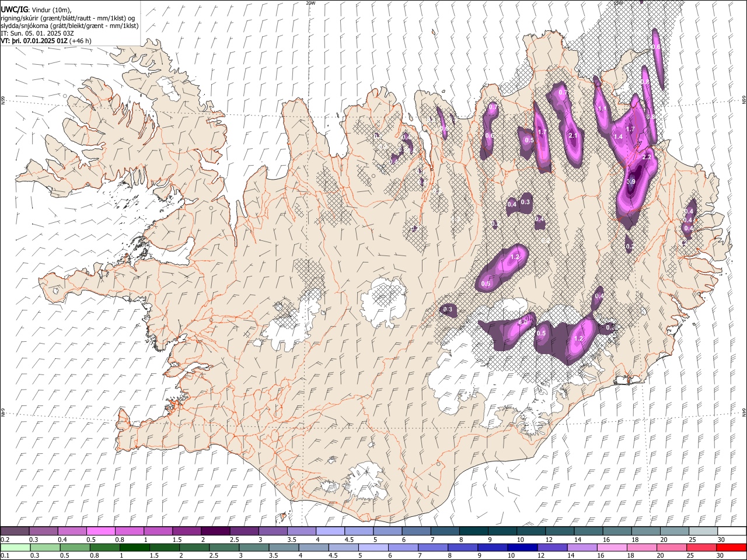Viewport: 747px width, 560px height.
Task: Pick the 16 grey-teal swatch, top scale
Action: pyautogui.click(x=617, y=531)
